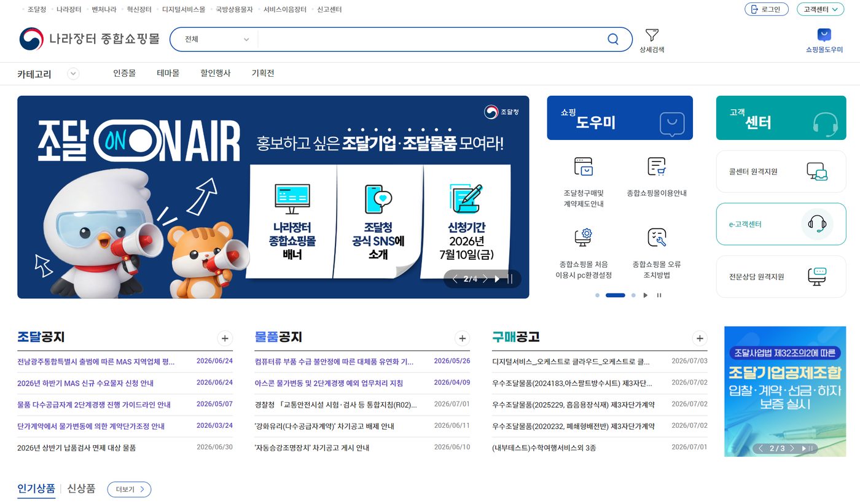Open the 쇼핑 도우미 blue banner

[x=620, y=118]
